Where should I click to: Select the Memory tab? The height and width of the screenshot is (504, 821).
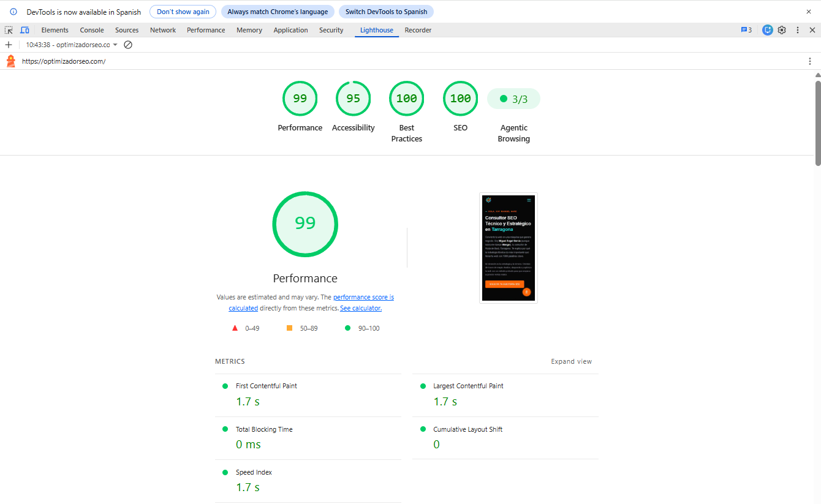(249, 30)
